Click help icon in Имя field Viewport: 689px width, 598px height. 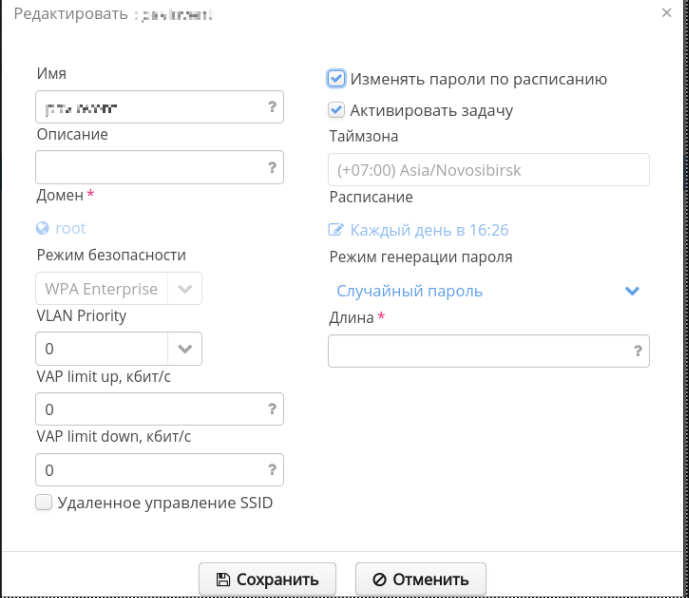tap(272, 107)
